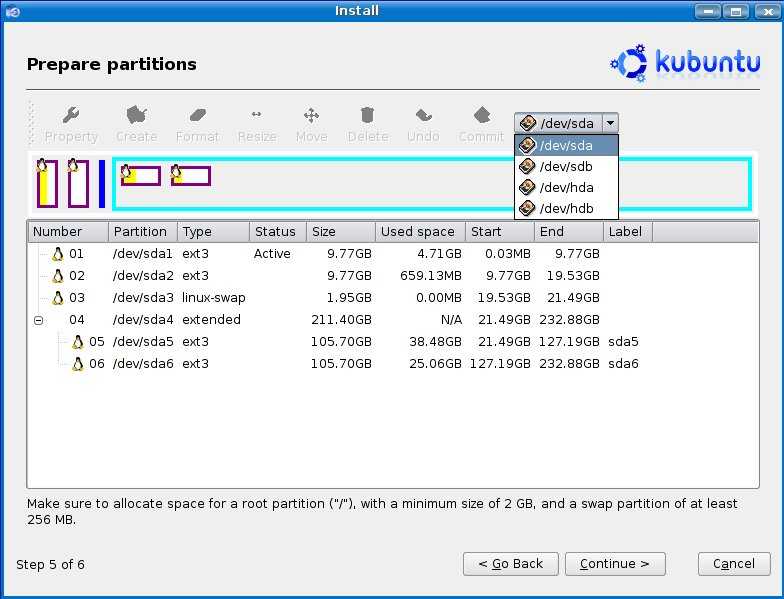Cancel the installation
The image size is (784, 599).
733,563
